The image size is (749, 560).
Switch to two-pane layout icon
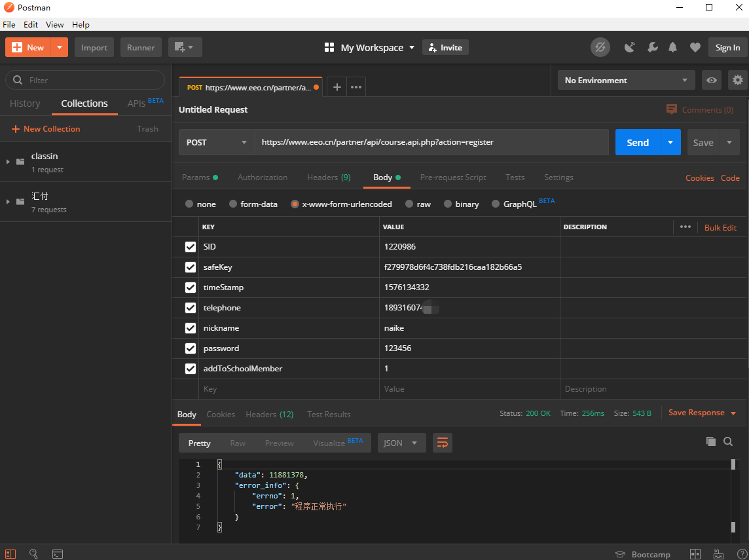tap(695, 554)
